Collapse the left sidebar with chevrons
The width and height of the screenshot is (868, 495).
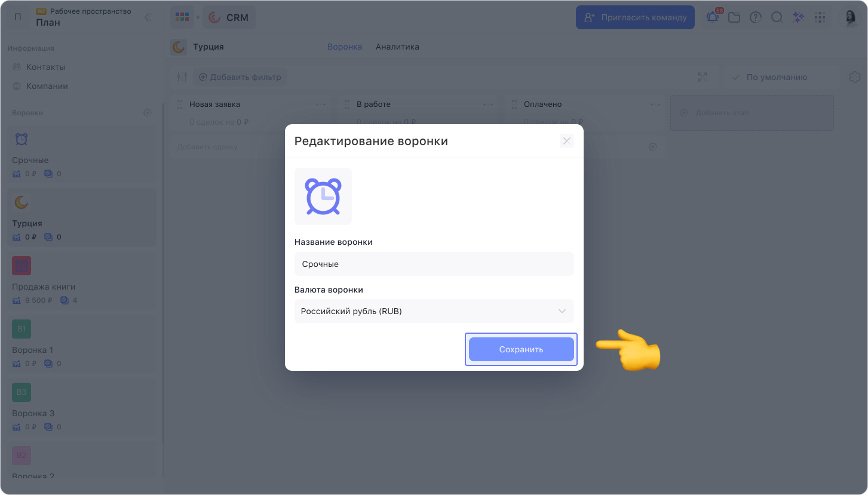tap(148, 17)
